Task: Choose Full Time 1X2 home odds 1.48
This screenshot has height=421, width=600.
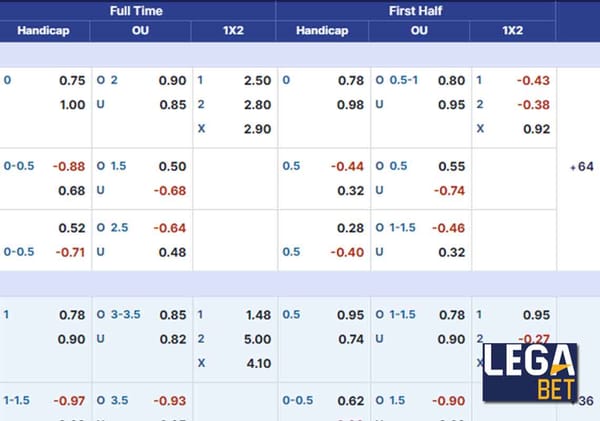Action: [259, 315]
